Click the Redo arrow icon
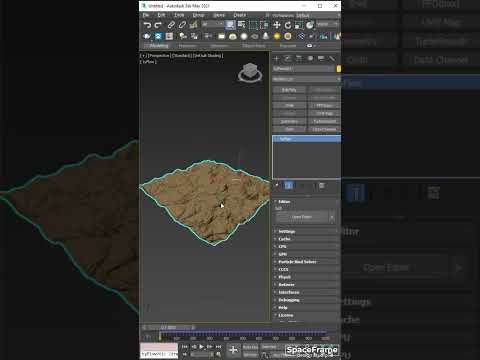480x360 pixels. click(158, 25)
